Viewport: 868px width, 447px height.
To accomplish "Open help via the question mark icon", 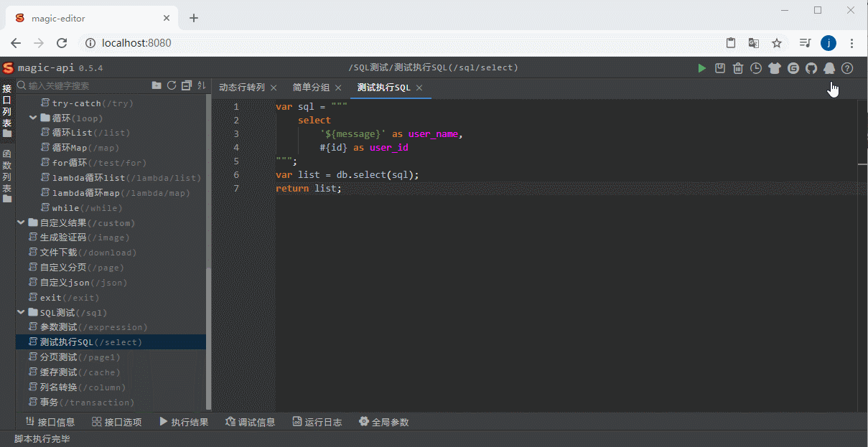I will tap(847, 67).
